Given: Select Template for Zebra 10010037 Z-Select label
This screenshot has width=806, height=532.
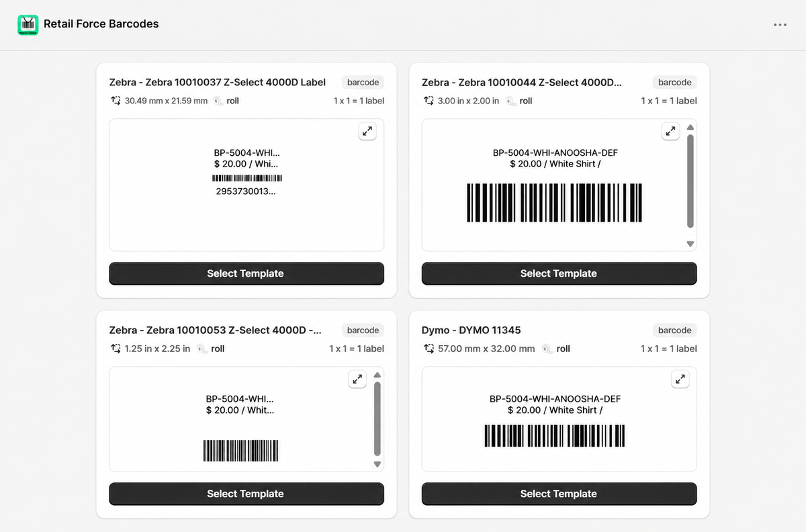Looking at the screenshot, I should pyautogui.click(x=247, y=273).
